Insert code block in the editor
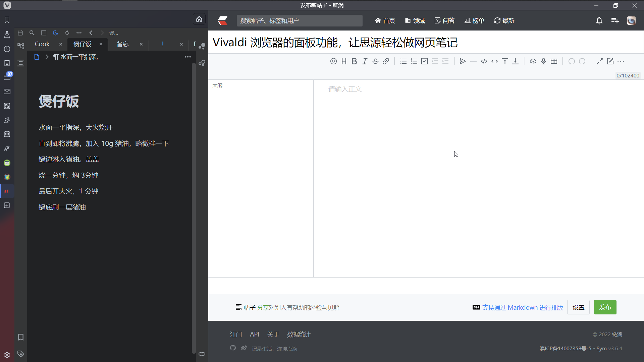Viewport: 644px width, 362px height. [484, 61]
